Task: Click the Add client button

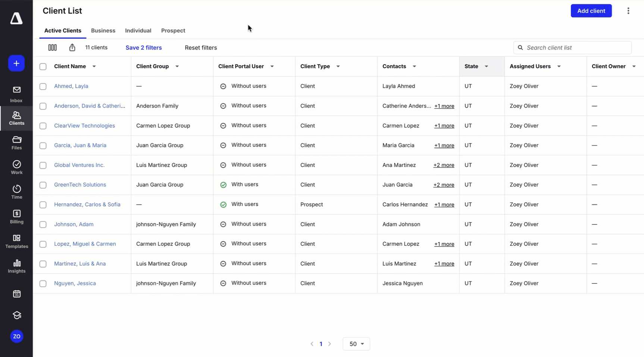Action: click(591, 11)
